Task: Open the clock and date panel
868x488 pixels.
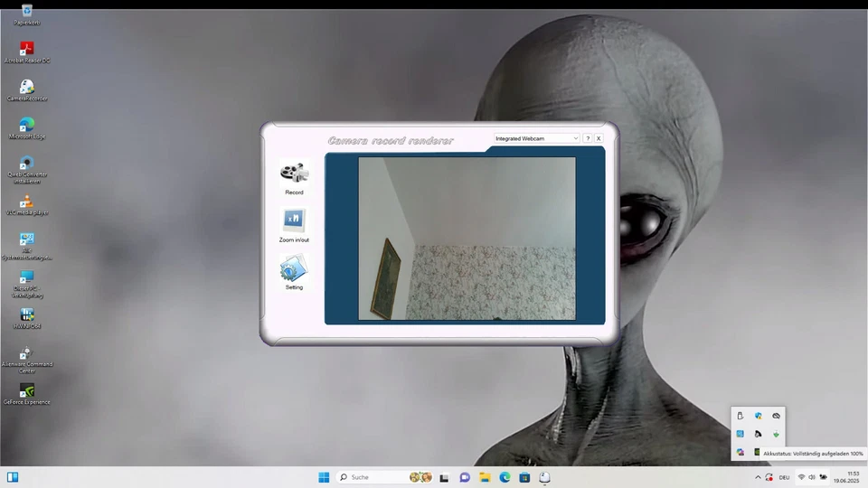Action: [846, 477]
